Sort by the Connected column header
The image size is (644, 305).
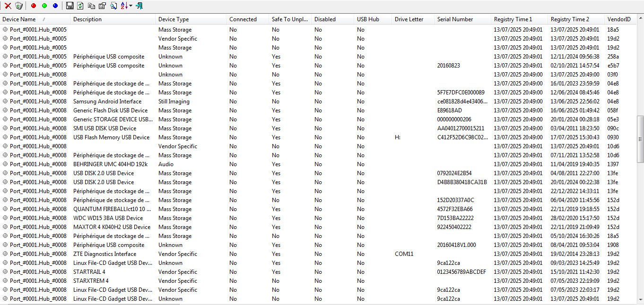pyautogui.click(x=248, y=19)
